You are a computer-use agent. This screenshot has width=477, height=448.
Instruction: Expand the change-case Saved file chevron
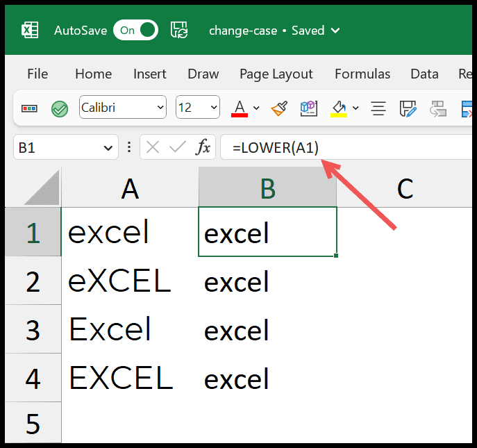pos(335,31)
